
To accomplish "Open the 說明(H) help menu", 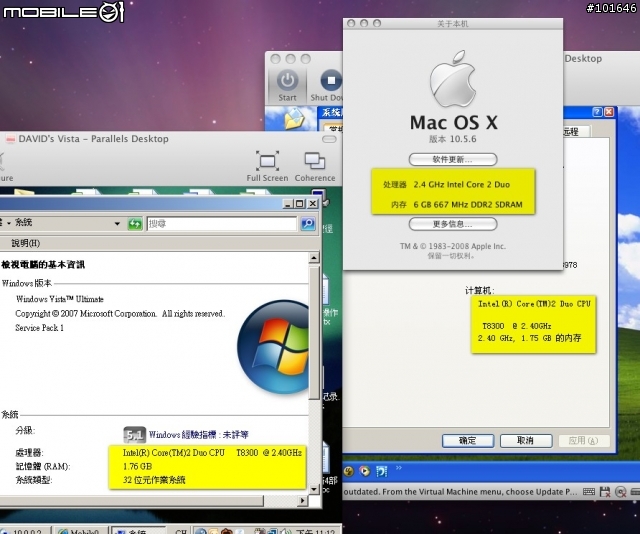I will tap(26, 243).
